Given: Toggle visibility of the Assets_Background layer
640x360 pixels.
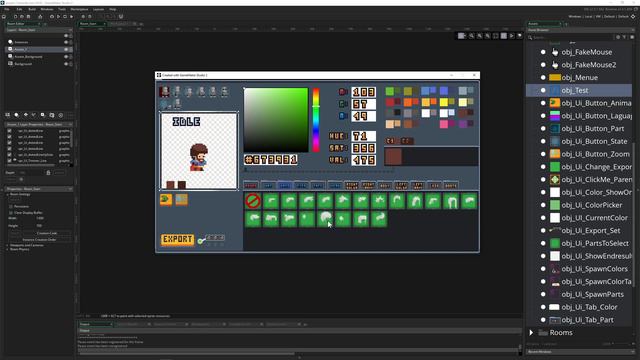Looking at the screenshot, I should point(66,56).
